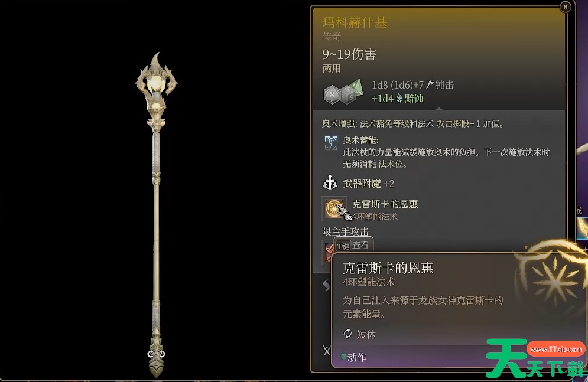This screenshot has width=588, height=382.
Task: Click the T键 查看 inspect hint
Action: 353,245
